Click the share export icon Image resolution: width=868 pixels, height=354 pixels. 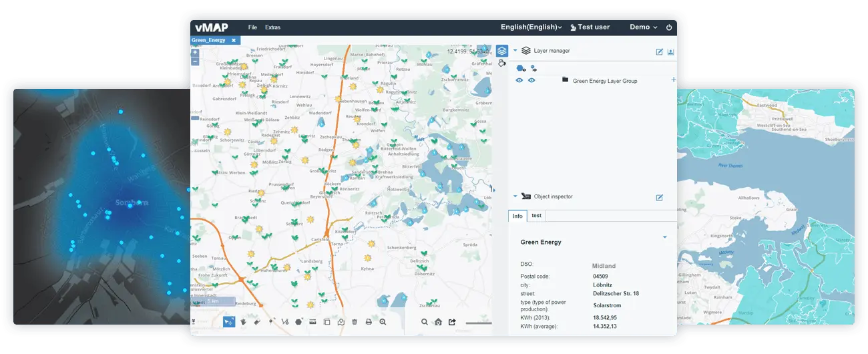(452, 322)
